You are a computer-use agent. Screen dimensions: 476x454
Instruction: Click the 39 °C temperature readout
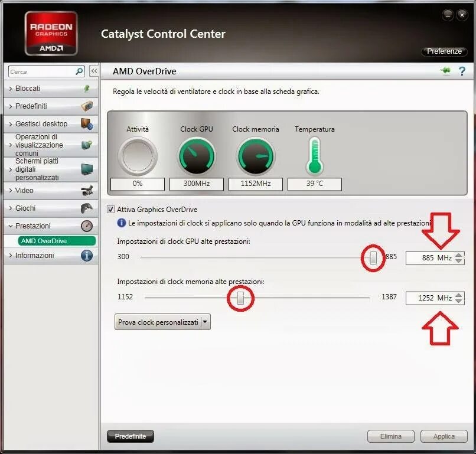pos(315,184)
